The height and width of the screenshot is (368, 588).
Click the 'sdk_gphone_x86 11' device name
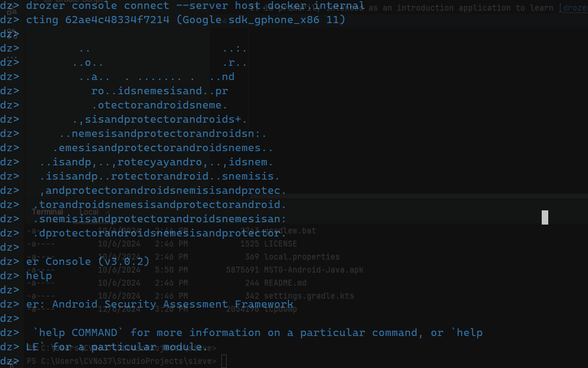tap(287, 20)
